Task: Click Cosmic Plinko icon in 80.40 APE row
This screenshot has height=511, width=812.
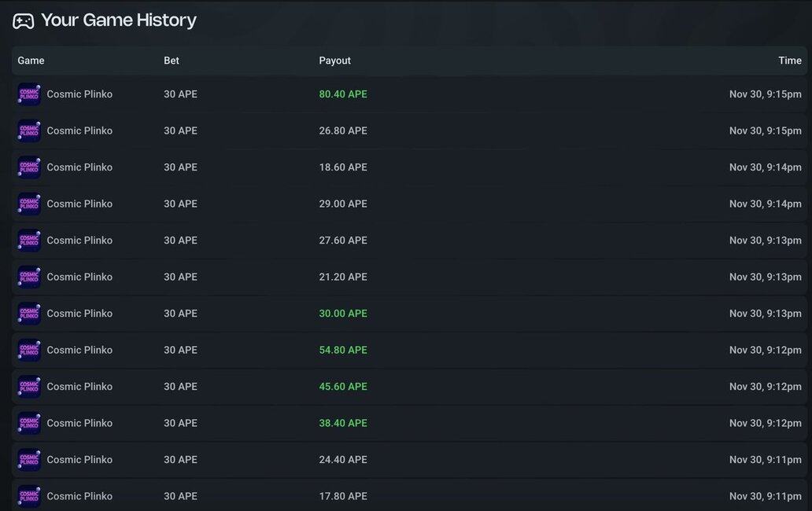Action: tap(29, 94)
